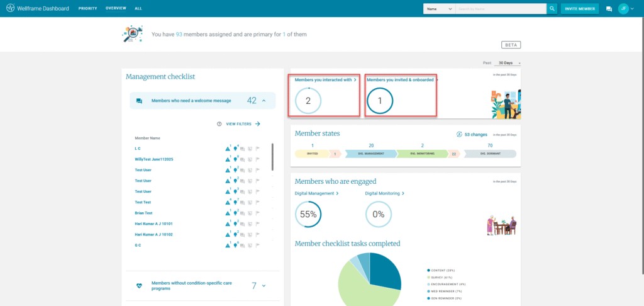Image resolution: width=644 pixels, height=306 pixels.
Task: Click the message icon for WillyTest June112025
Action: 243,159
